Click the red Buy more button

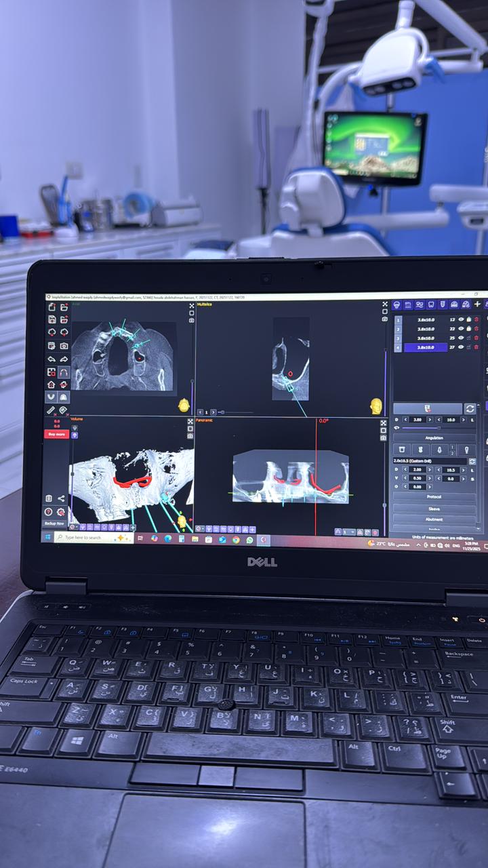point(56,434)
